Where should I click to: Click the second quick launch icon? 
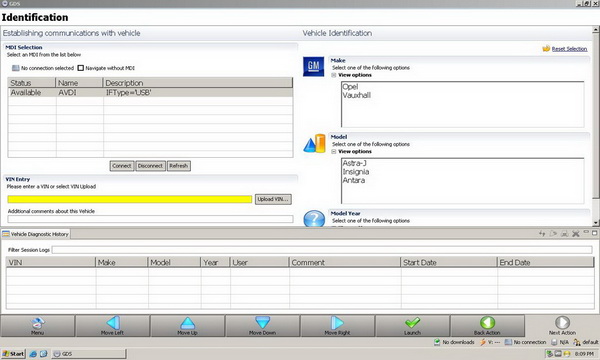pyautogui.click(x=43, y=354)
